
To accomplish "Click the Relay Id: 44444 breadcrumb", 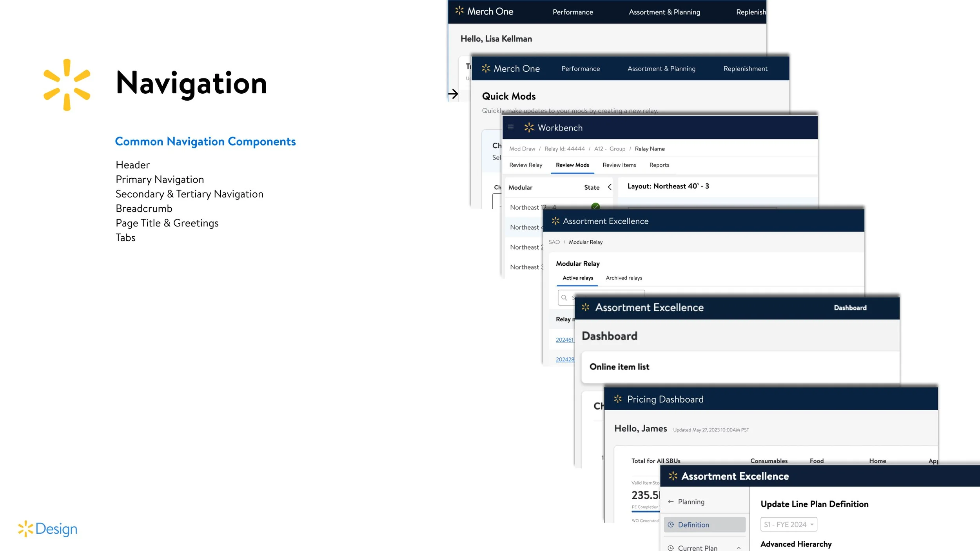I will pyautogui.click(x=564, y=149).
